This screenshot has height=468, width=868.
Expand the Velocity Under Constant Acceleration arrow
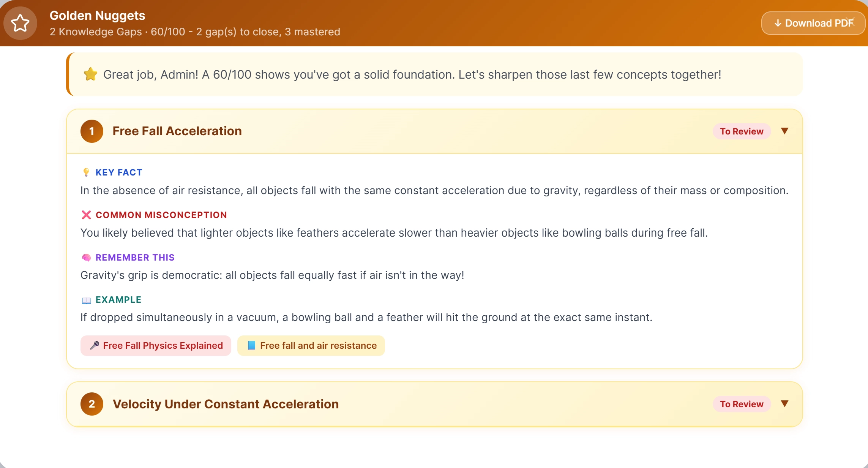coord(784,404)
